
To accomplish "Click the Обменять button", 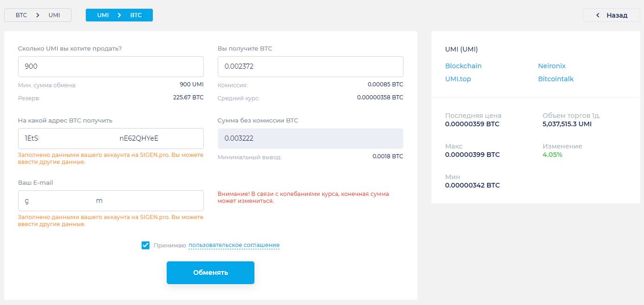I will pos(210,273).
